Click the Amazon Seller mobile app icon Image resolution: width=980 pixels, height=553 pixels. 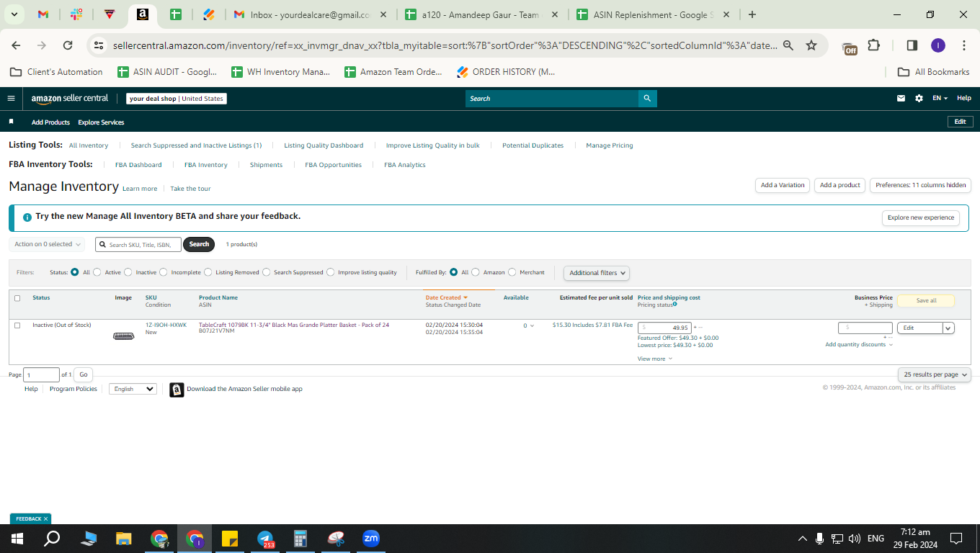[177, 390]
